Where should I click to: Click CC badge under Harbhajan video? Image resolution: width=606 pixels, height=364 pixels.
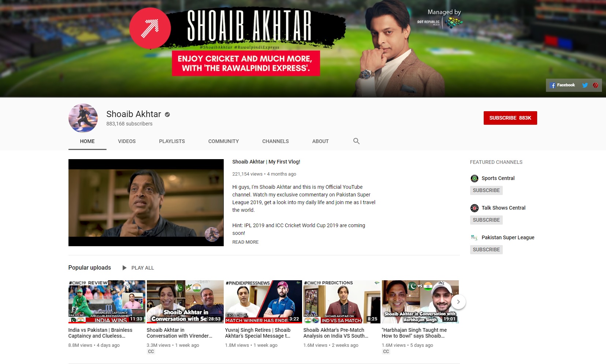point(386,352)
